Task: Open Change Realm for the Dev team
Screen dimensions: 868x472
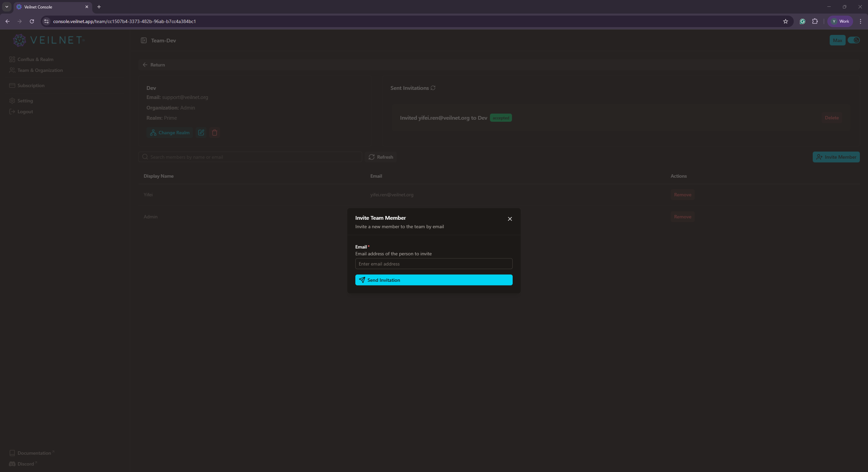Action: [x=170, y=133]
